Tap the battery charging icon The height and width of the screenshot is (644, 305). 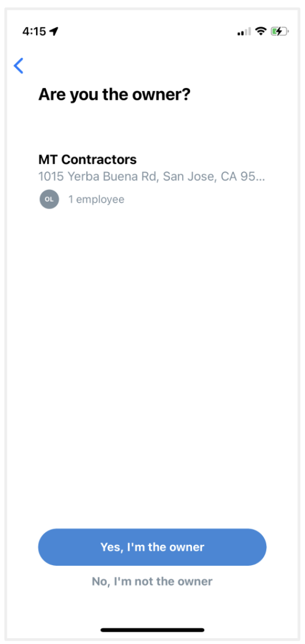(x=280, y=31)
